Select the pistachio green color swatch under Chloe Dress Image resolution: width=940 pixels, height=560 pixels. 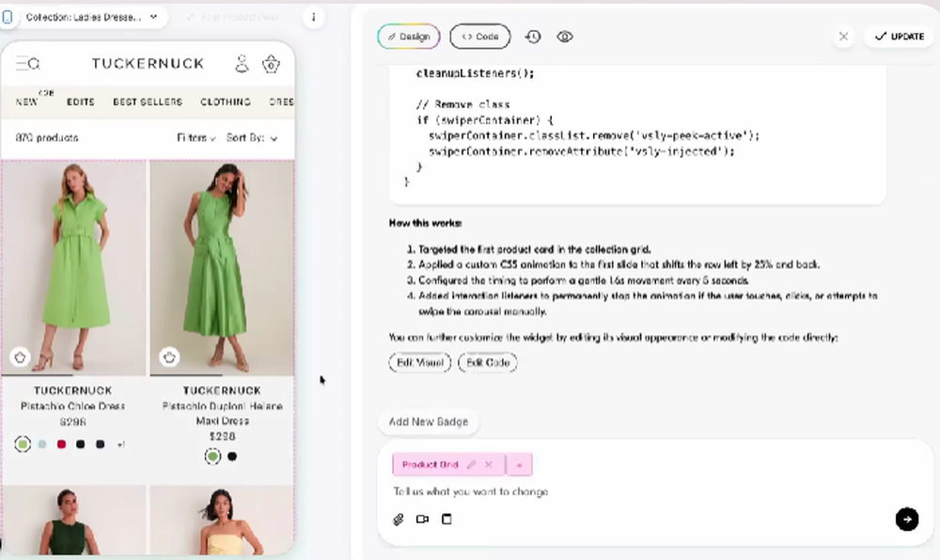pyautogui.click(x=23, y=443)
